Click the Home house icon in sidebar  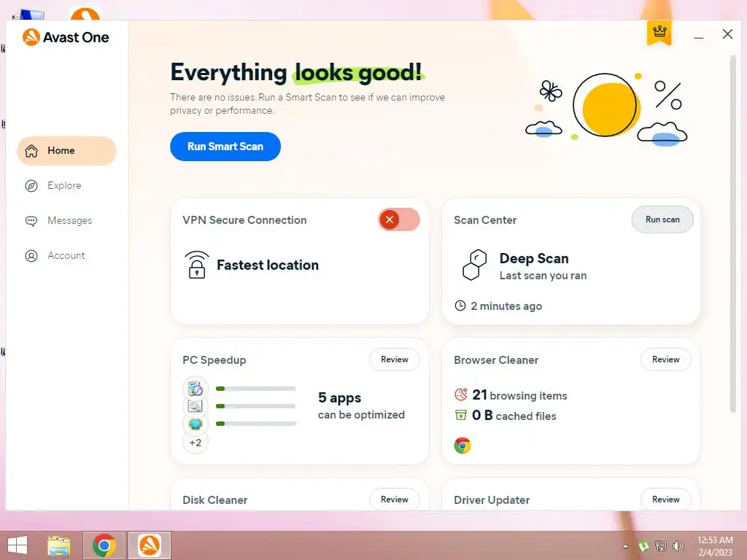point(31,151)
